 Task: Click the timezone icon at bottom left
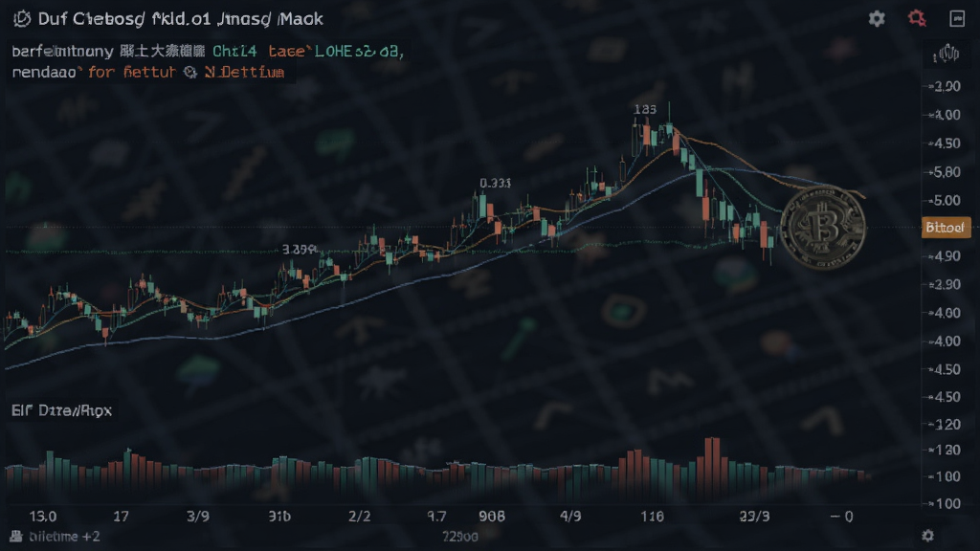16,536
